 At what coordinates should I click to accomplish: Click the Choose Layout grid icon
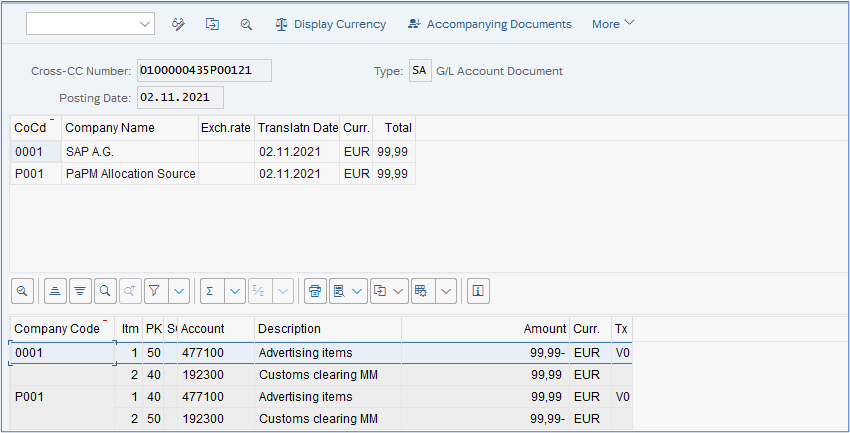tap(422, 291)
